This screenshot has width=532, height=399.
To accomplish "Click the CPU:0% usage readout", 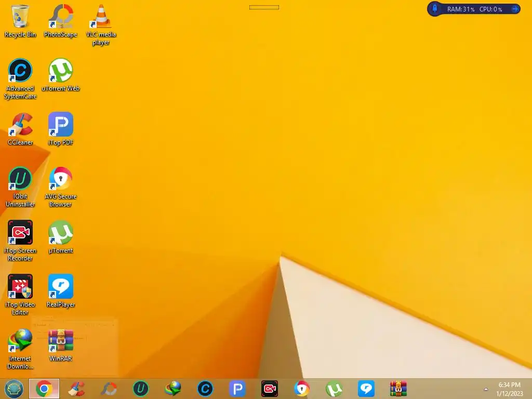I will point(490,9).
